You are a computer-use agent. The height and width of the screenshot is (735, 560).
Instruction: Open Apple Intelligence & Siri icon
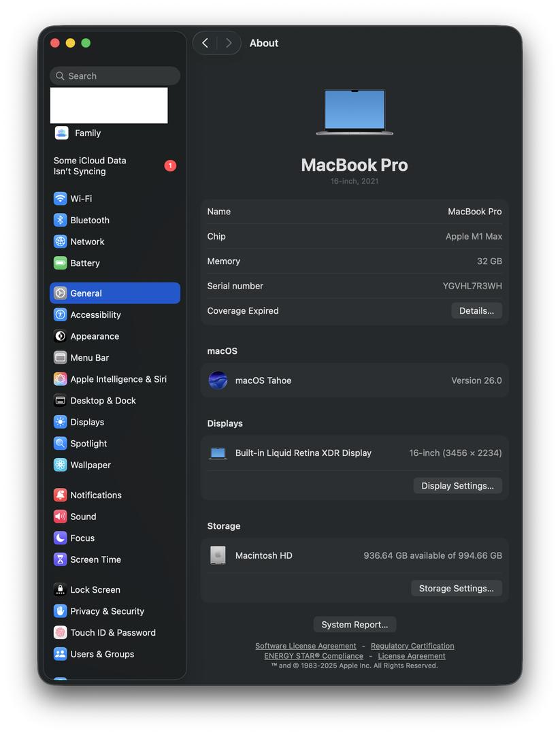[60, 379]
